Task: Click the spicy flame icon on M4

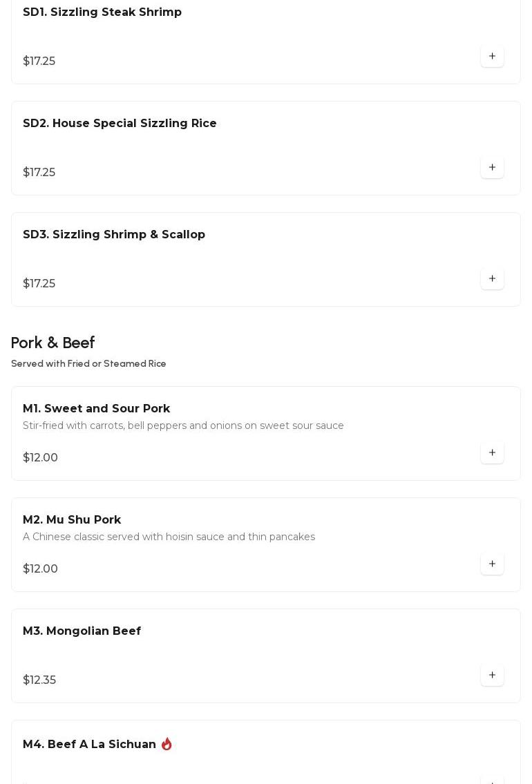Action: click(167, 744)
